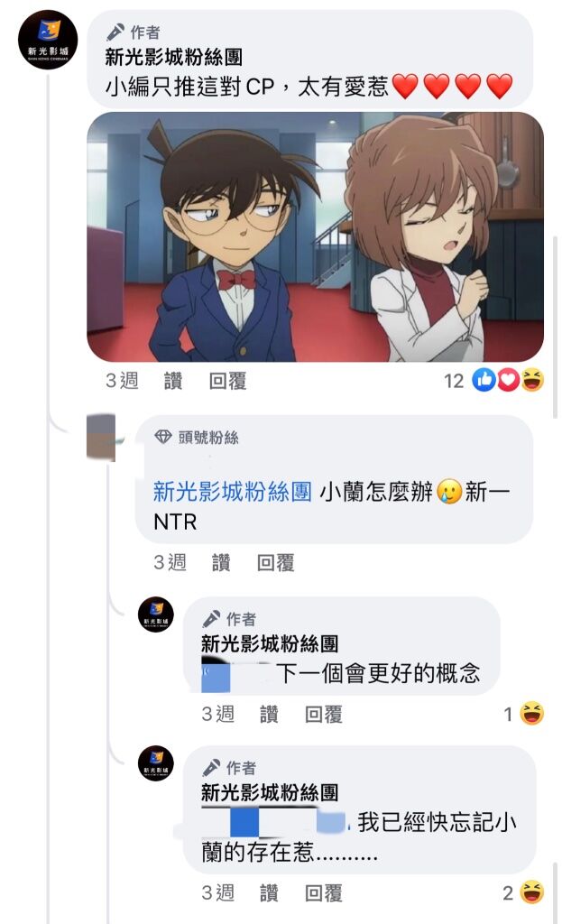Screen dimensions: 562x924
Task: Click the laughing reaction with count 2
Action: click(532, 892)
